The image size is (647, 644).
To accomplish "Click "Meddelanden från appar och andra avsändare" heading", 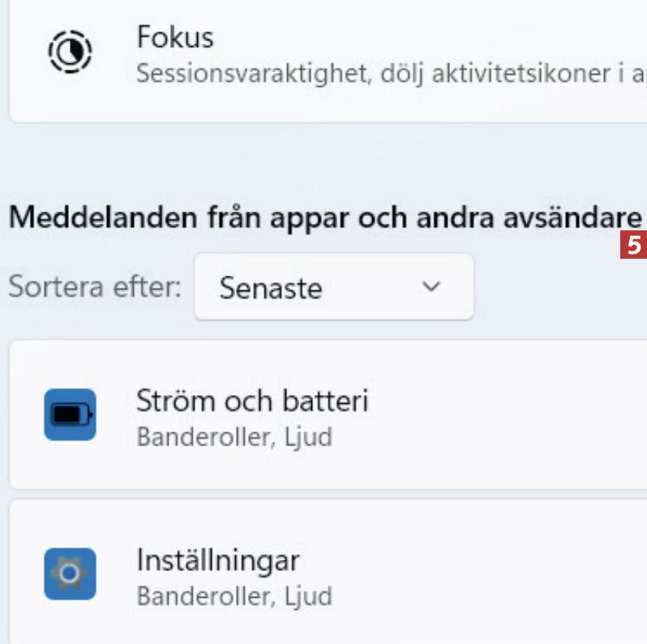I will 324,217.
